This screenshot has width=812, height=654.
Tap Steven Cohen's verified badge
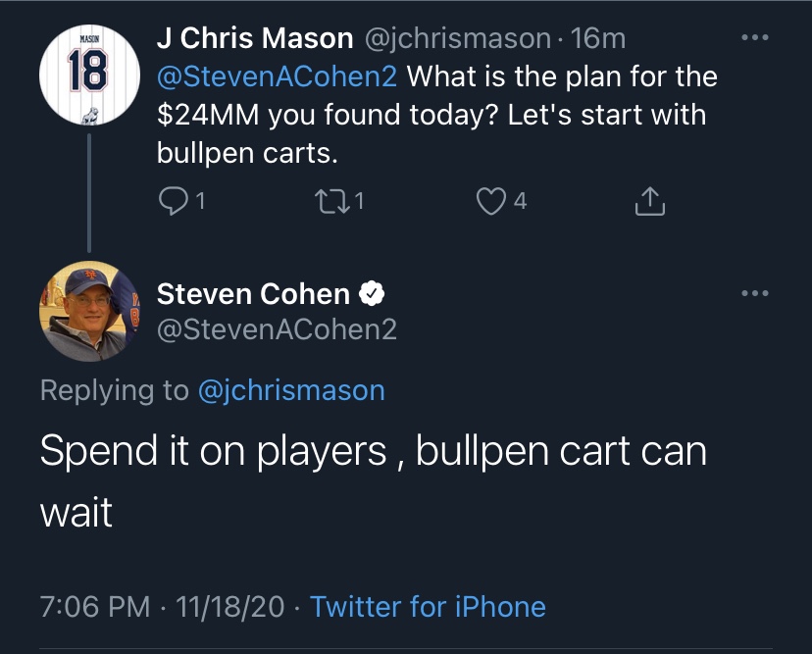[372, 293]
